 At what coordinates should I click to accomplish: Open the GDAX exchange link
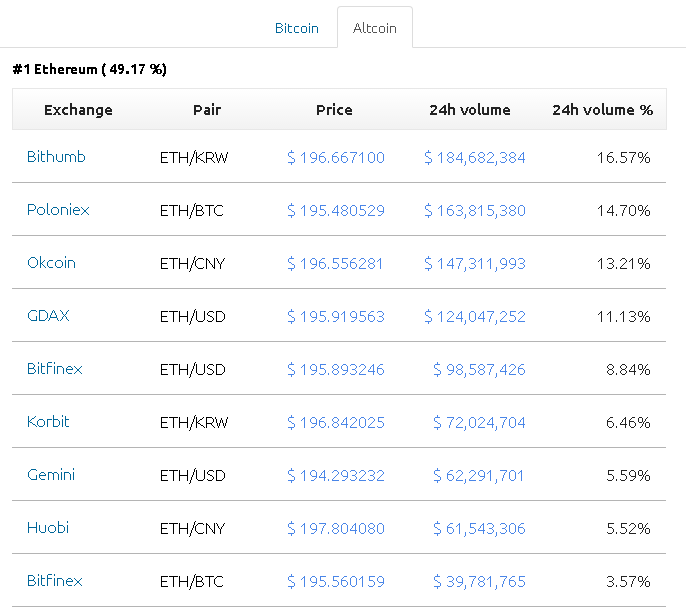point(48,316)
